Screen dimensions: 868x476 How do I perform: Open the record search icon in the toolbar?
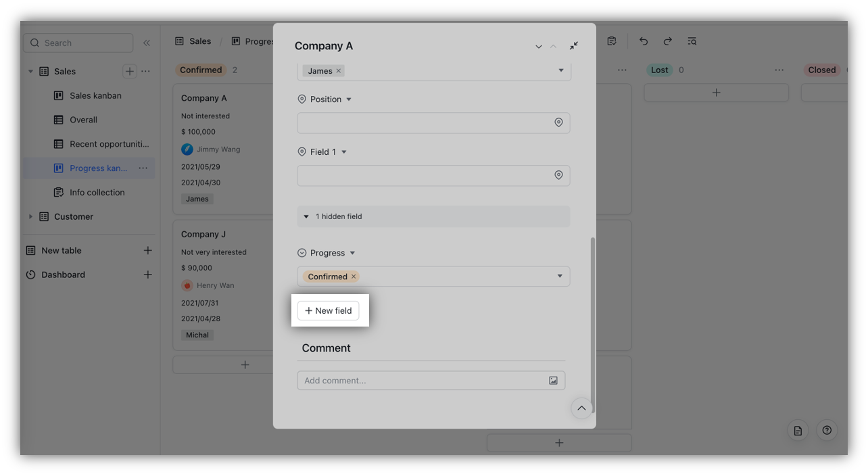coord(692,41)
